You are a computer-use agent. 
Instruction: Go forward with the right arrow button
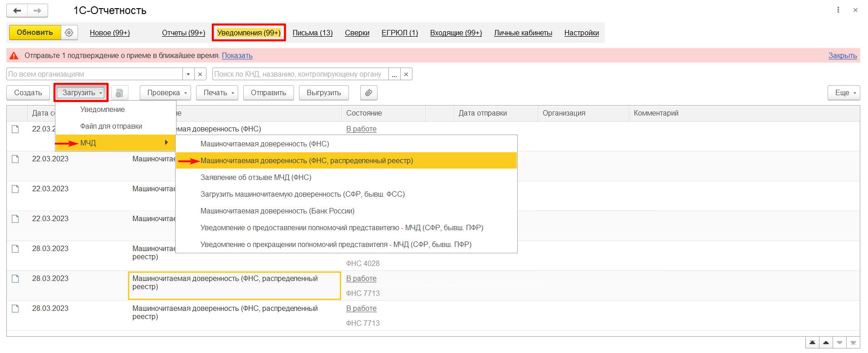point(38,10)
